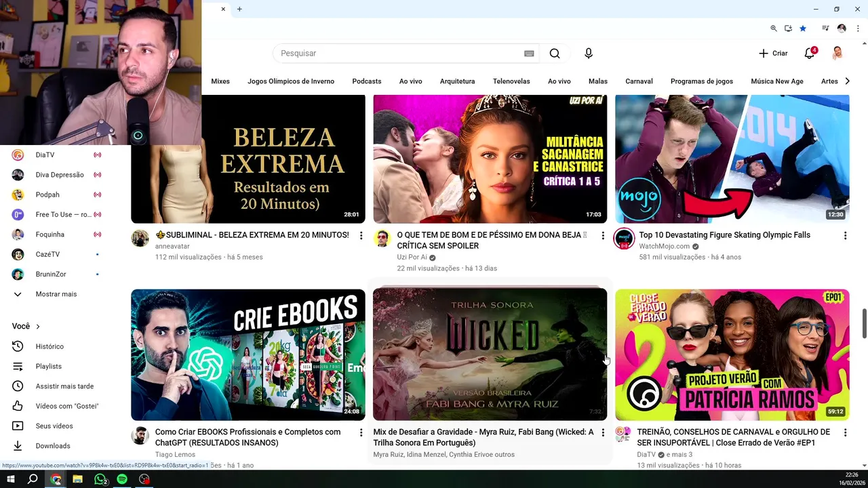Select the Mixes filter chip

point(220,81)
